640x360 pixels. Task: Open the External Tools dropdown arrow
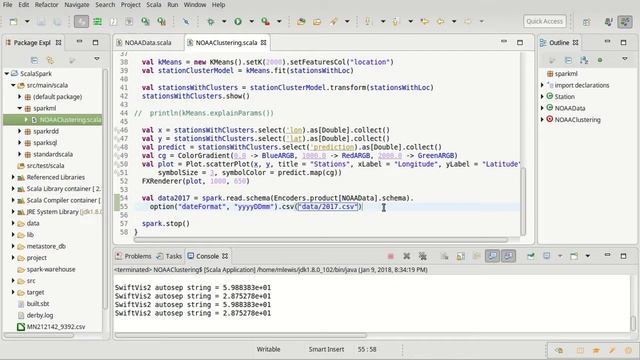pyautogui.click(x=279, y=21)
